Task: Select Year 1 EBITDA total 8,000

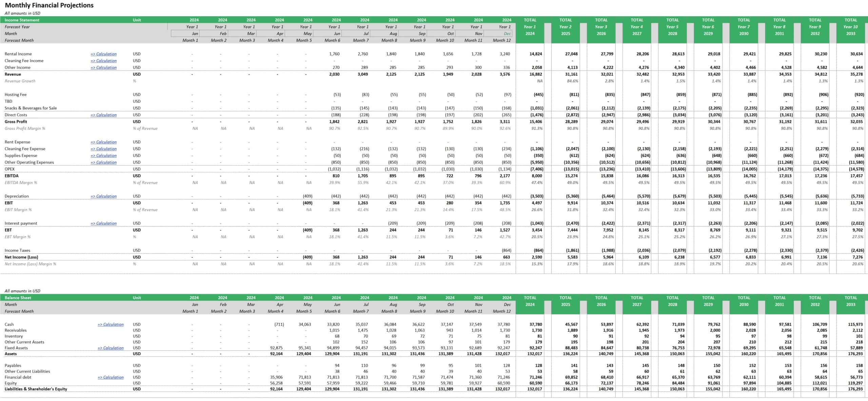Action: (537, 176)
